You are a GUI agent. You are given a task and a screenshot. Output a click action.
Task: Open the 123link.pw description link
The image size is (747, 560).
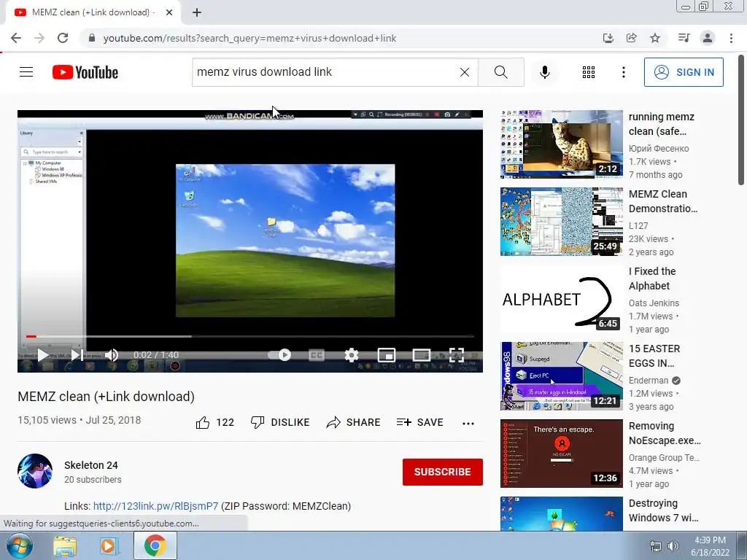pos(155,506)
